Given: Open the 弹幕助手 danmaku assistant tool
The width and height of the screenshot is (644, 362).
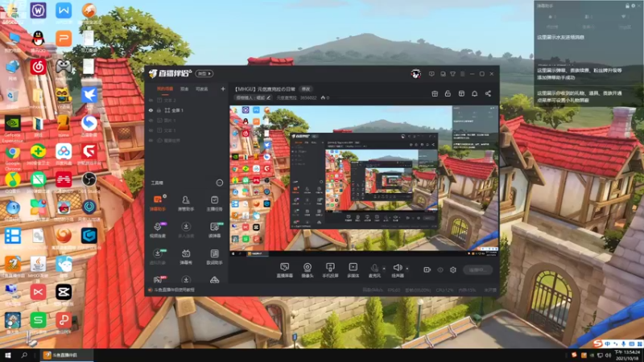Looking at the screenshot, I should click(157, 203).
